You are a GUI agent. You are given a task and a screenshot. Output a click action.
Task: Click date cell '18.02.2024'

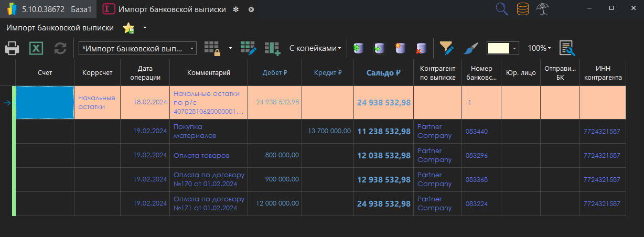(145, 102)
